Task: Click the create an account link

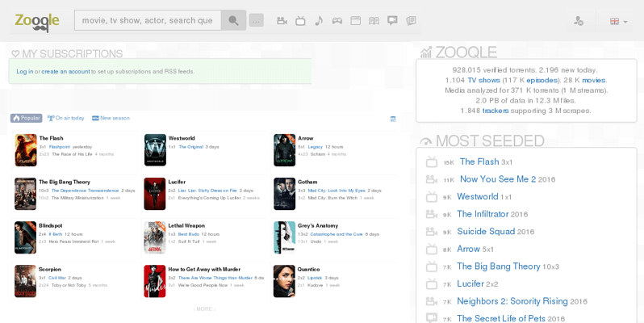Action: [x=65, y=72]
